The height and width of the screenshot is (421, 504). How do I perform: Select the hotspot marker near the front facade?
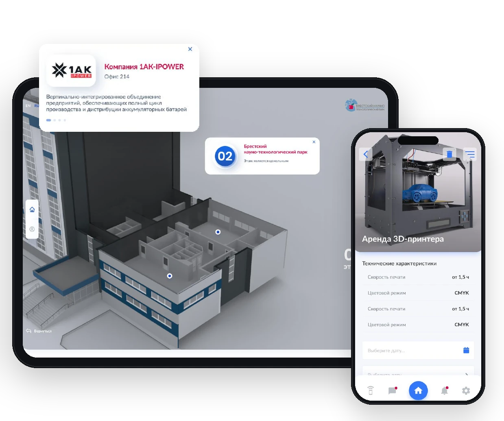pyautogui.click(x=170, y=276)
